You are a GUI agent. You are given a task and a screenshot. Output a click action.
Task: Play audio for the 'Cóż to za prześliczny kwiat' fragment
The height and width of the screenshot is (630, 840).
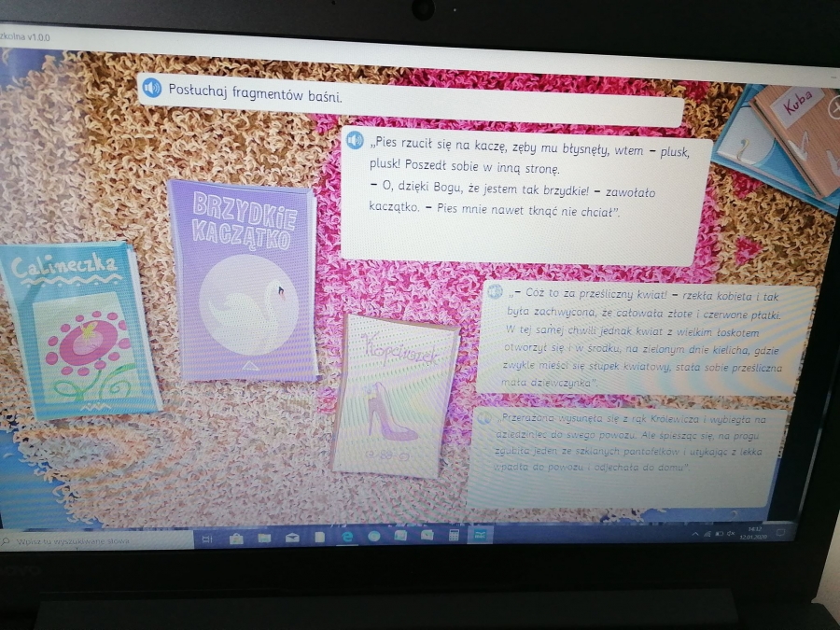495,291
